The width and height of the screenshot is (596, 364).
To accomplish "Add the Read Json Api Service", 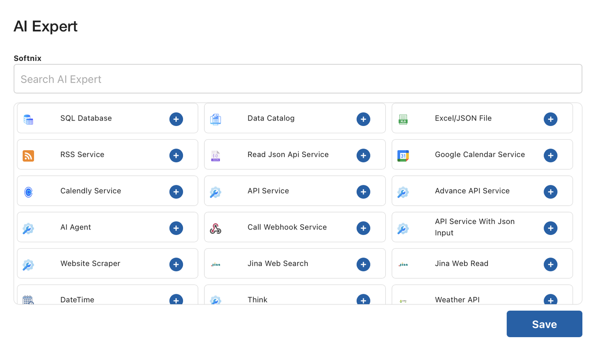I will point(363,155).
